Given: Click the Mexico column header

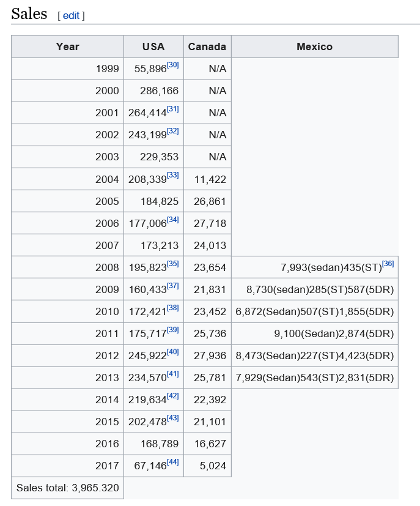Looking at the screenshot, I should tap(315, 47).
